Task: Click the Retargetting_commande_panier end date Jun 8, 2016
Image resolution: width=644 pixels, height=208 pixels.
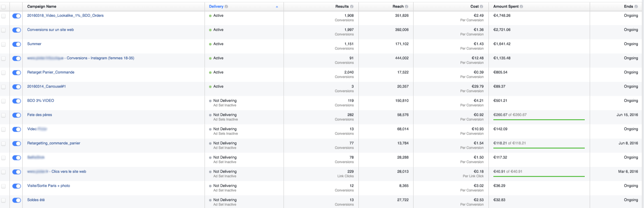Action: coord(627,143)
